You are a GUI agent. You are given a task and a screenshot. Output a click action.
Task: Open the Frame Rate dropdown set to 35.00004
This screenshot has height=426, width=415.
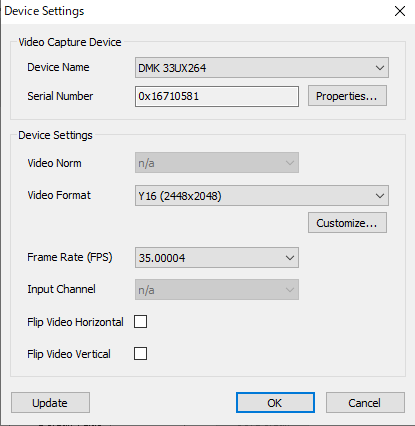coord(217,258)
